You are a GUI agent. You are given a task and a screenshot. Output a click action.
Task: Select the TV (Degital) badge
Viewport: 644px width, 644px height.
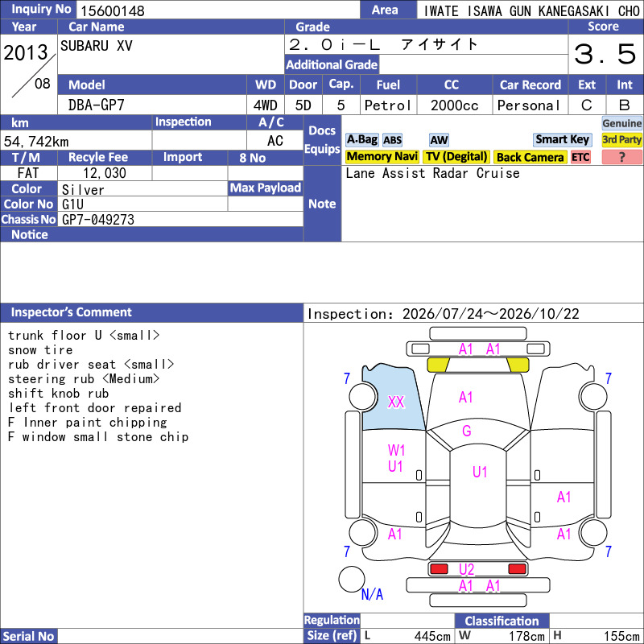[456, 156]
